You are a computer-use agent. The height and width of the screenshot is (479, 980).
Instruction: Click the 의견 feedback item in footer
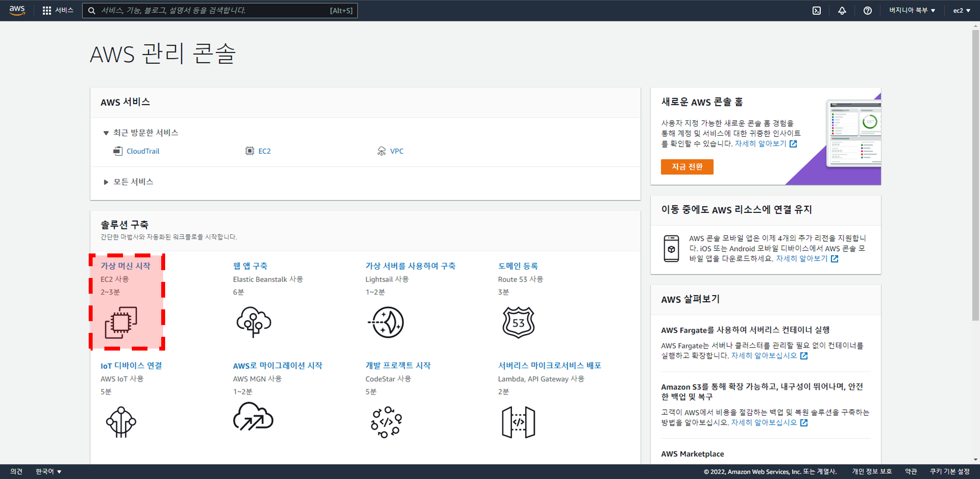(16, 472)
